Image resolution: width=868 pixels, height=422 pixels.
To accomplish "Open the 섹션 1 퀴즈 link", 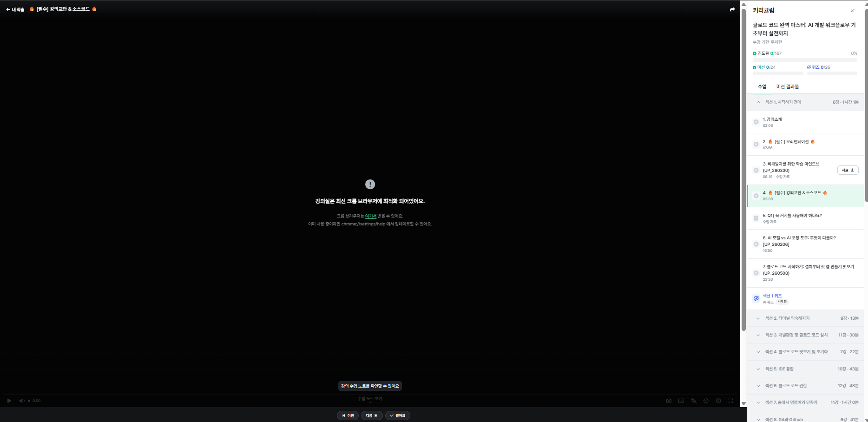I will coord(772,296).
